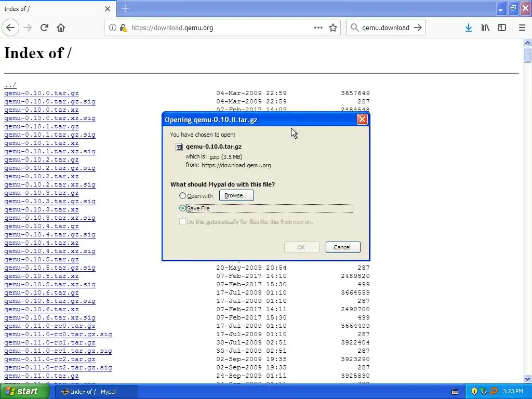Click the file size 3664559
Viewport: 532px width, 399px height.
(355, 292)
